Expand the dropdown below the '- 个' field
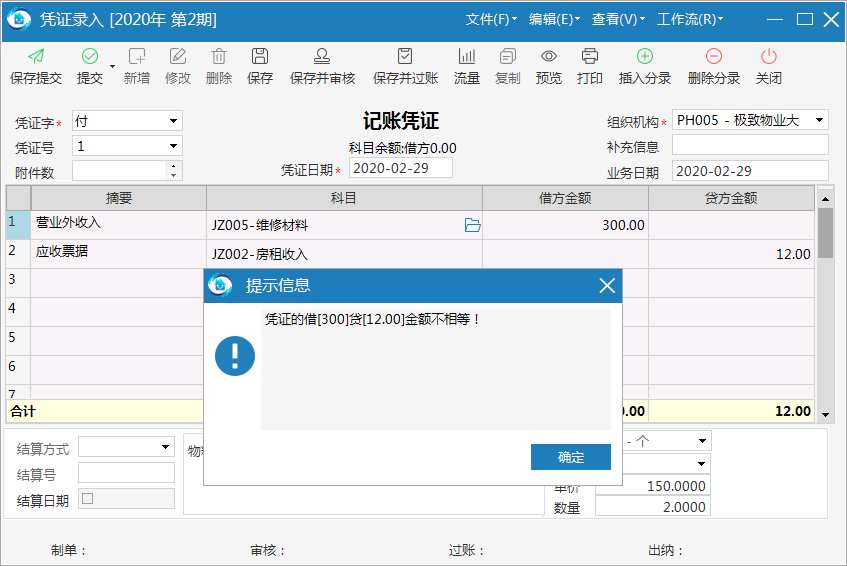The width and height of the screenshot is (847, 566). click(702, 463)
